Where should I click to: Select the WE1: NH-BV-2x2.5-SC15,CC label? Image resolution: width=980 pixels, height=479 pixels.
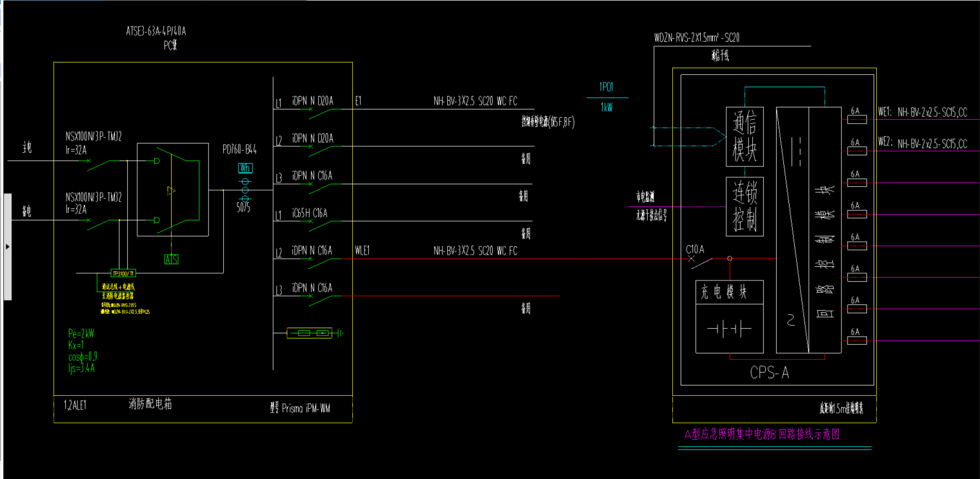pos(923,113)
